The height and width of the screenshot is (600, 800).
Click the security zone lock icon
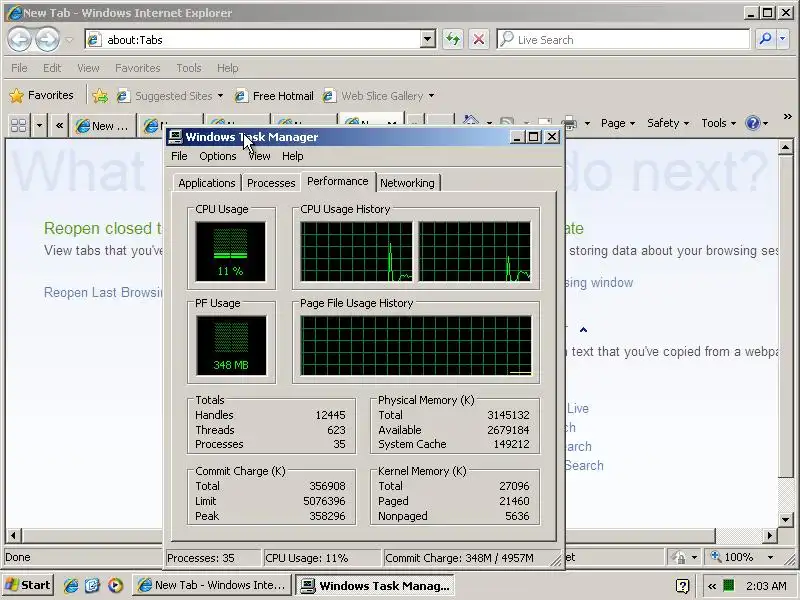click(679, 557)
